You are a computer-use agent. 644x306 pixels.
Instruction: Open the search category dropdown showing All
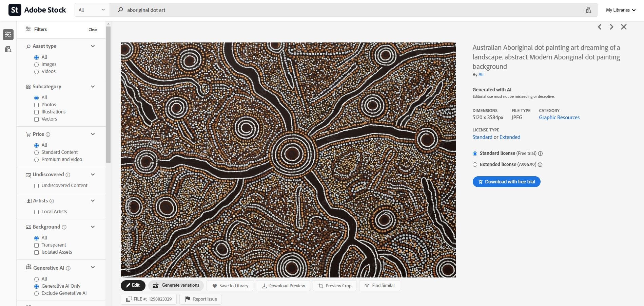pos(91,10)
